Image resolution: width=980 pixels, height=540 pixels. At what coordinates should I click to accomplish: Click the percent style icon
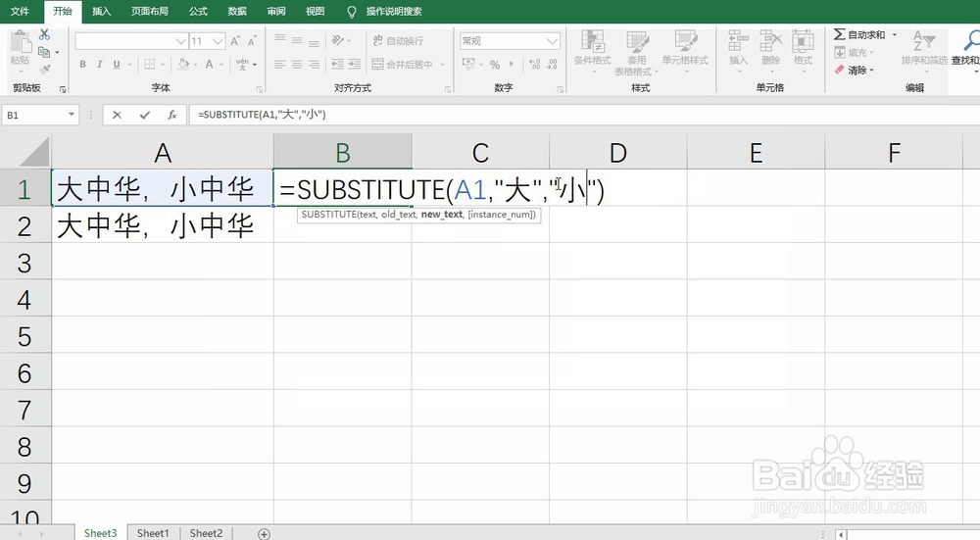(x=495, y=65)
